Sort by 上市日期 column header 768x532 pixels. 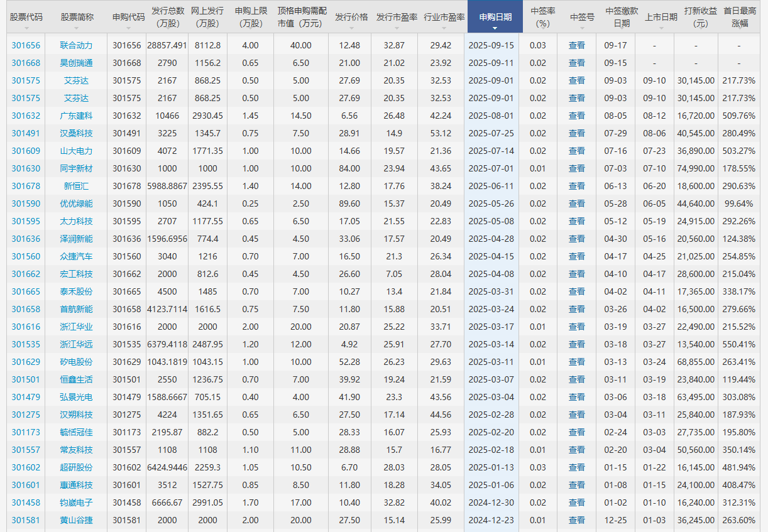[x=661, y=17]
